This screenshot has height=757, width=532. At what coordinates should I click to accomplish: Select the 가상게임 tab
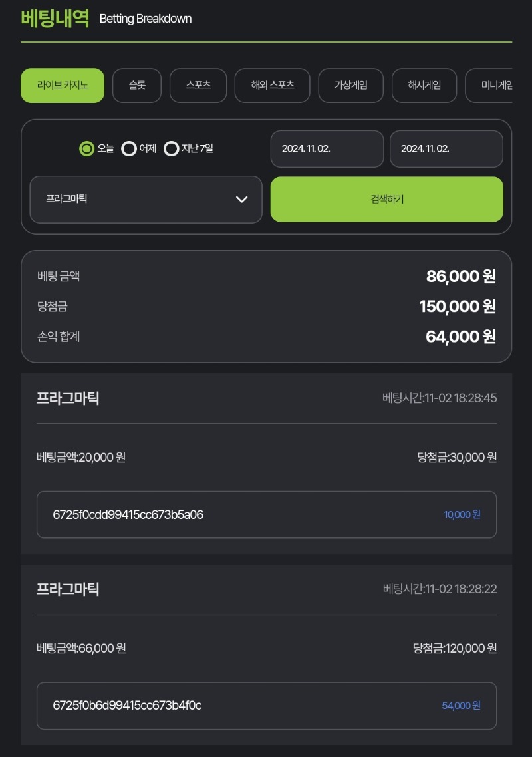[351, 85]
